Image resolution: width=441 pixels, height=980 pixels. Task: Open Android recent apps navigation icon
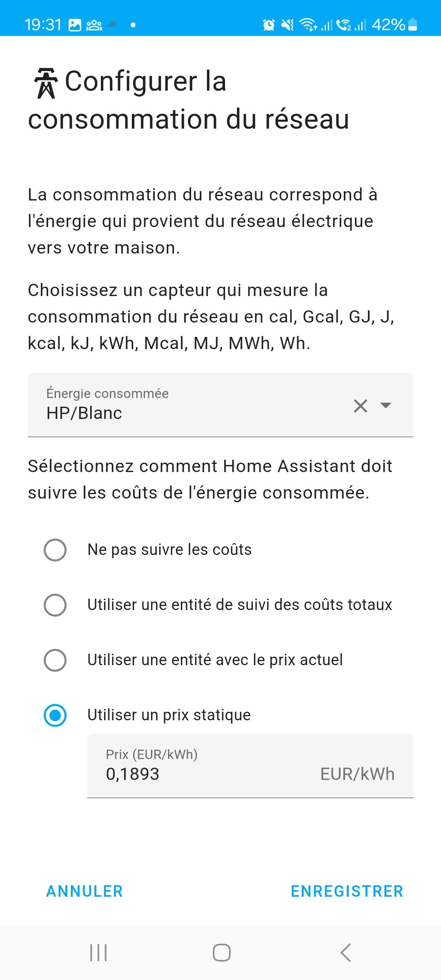pyautogui.click(x=98, y=953)
